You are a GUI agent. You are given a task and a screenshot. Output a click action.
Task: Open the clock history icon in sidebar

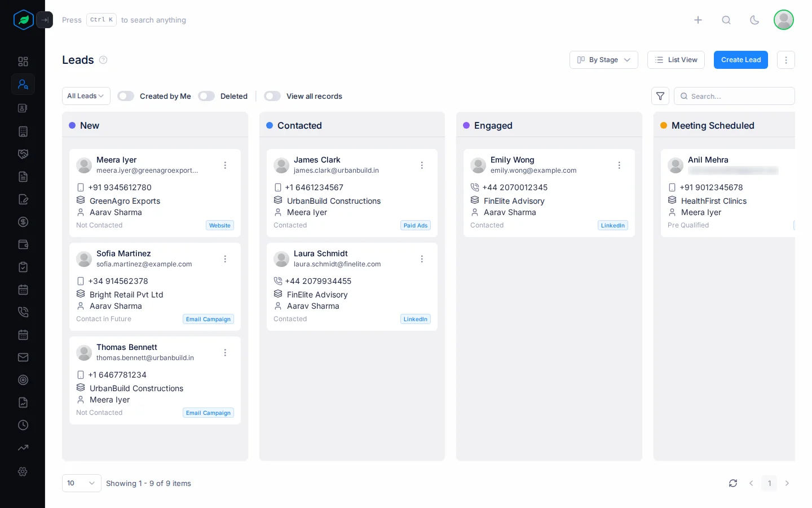coord(23,425)
